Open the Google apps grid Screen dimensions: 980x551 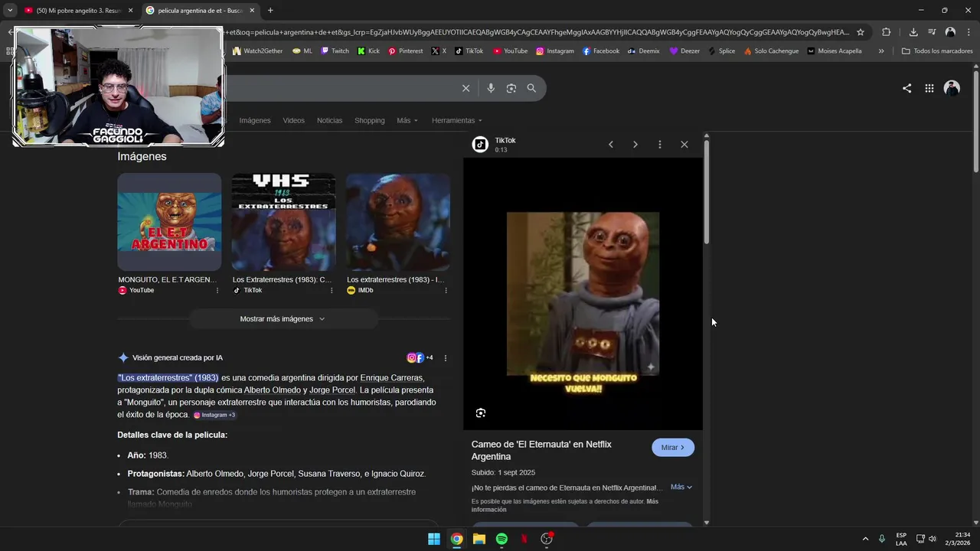(x=929, y=88)
